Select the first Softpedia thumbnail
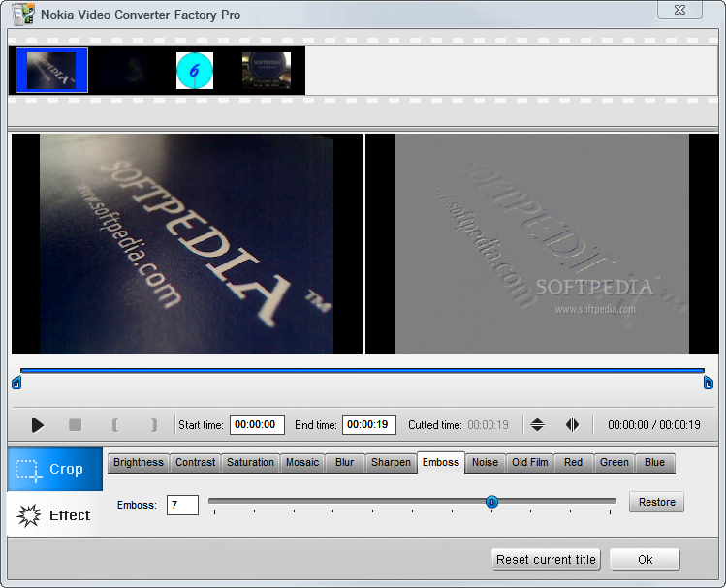The width and height of the screenshot is (726, 588). click(x=51, y=71)
